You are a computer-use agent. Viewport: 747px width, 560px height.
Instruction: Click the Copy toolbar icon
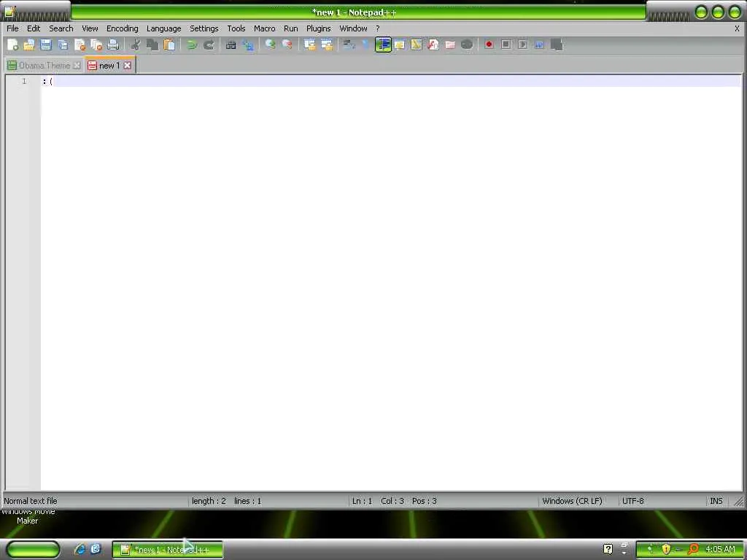(152, 44)
